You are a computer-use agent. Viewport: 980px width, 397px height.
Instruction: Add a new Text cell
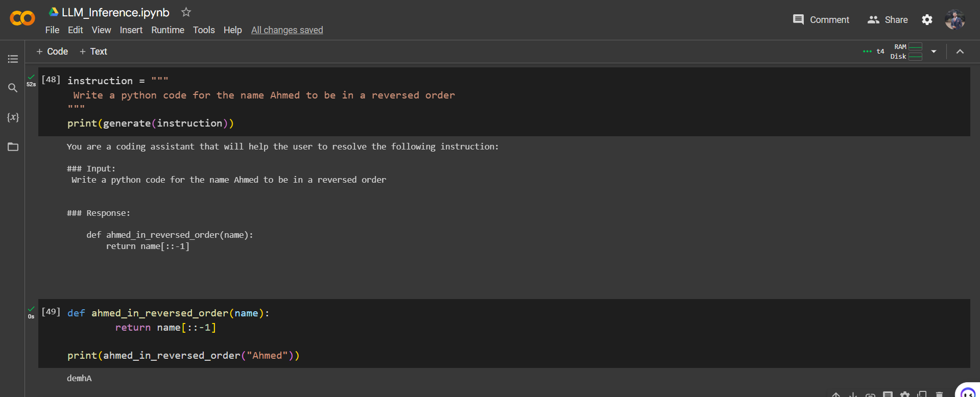coord(93,52)
